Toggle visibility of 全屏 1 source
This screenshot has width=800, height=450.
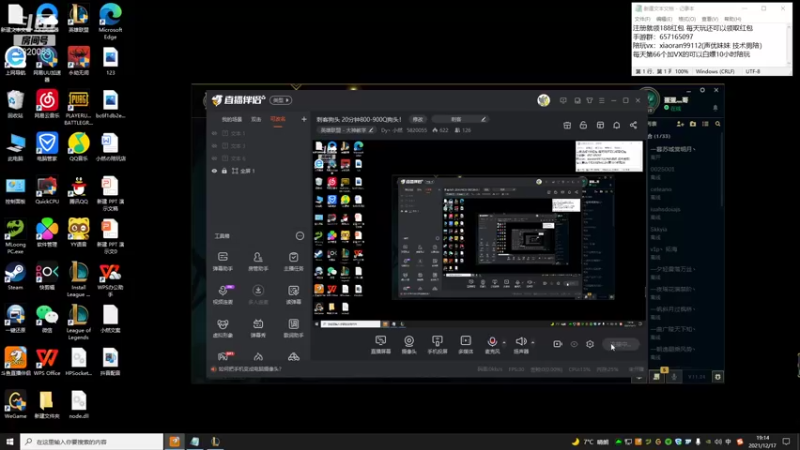point(214,171)
